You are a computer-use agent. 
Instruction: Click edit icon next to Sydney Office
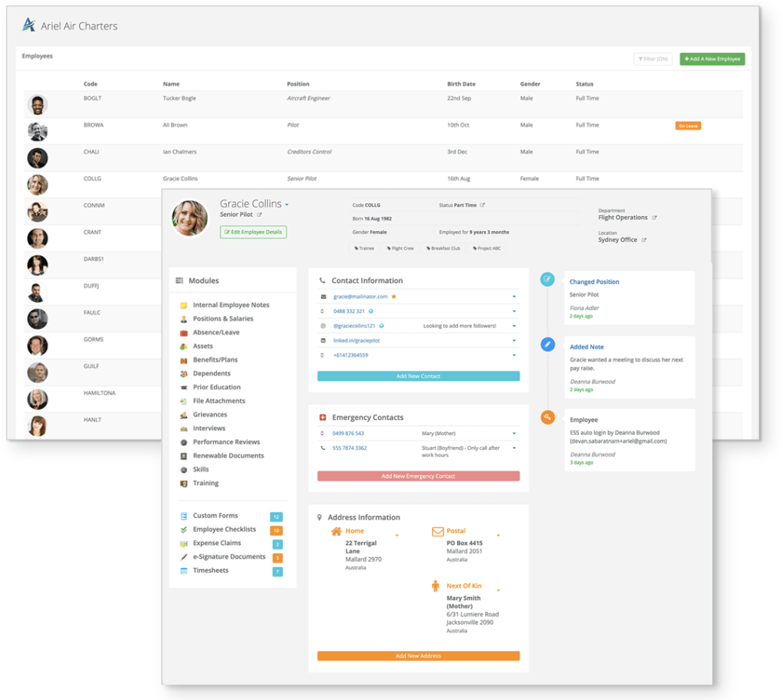coord(644,240)
